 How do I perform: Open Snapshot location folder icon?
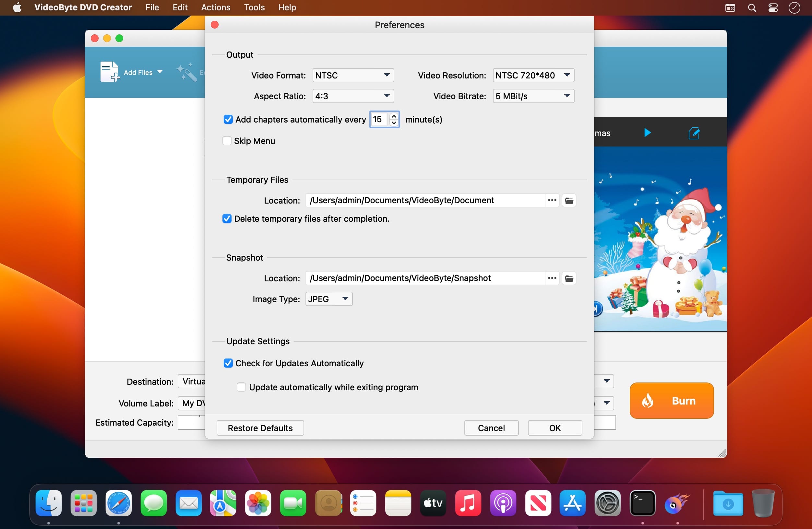point(569,278)
